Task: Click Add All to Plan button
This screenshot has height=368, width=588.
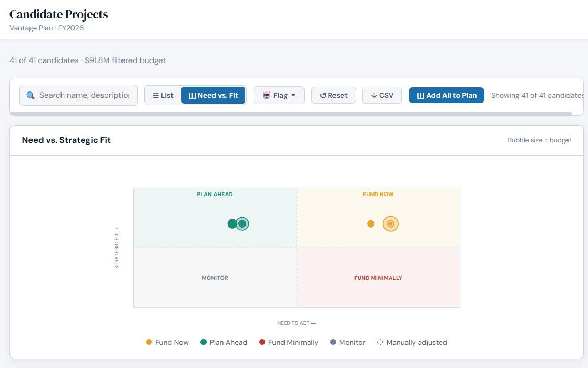Action: coord(446,95)
